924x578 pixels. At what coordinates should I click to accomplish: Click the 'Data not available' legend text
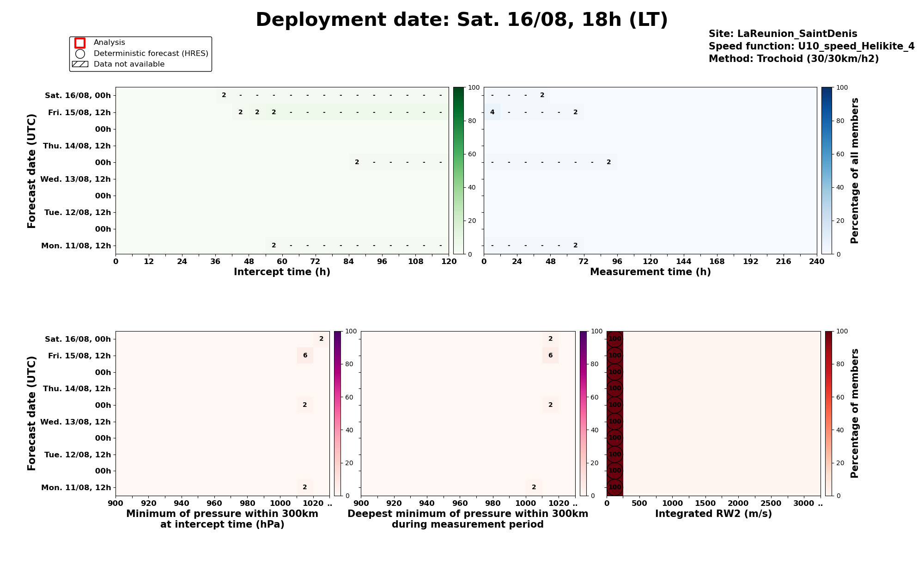pyautogui.click(x=129, y=64)
